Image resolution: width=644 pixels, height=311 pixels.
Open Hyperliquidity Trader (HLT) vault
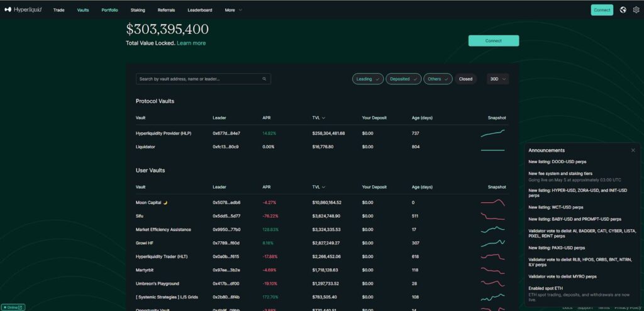(x=162, y=257)
